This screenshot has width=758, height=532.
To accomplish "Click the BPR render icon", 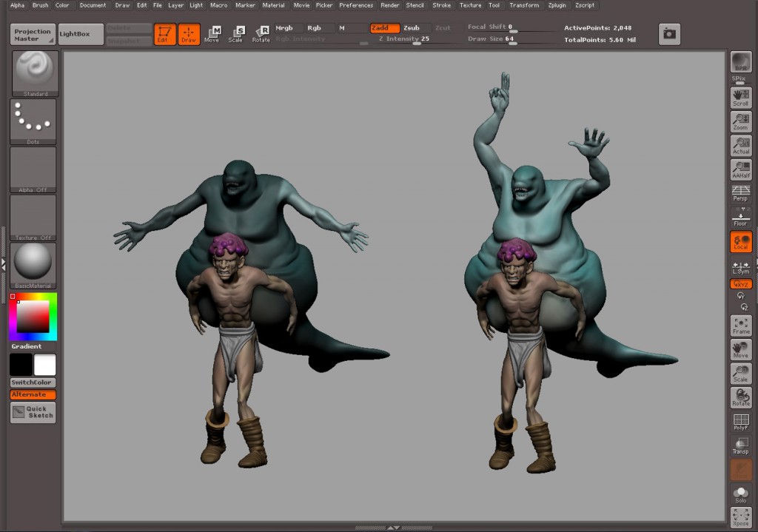I will [x=740, y=64].
